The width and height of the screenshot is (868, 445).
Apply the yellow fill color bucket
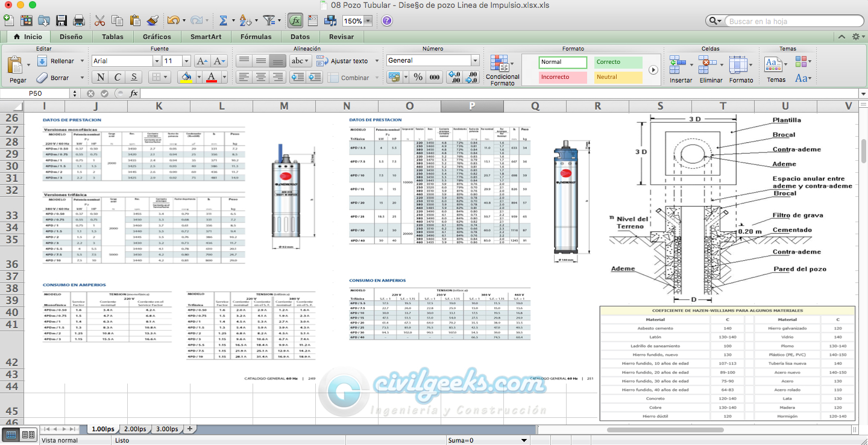[186, 77]
